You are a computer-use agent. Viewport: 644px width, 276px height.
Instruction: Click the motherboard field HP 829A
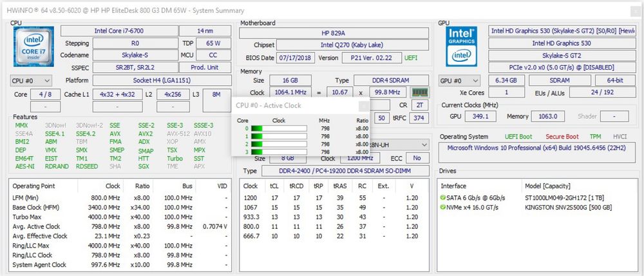334,33
